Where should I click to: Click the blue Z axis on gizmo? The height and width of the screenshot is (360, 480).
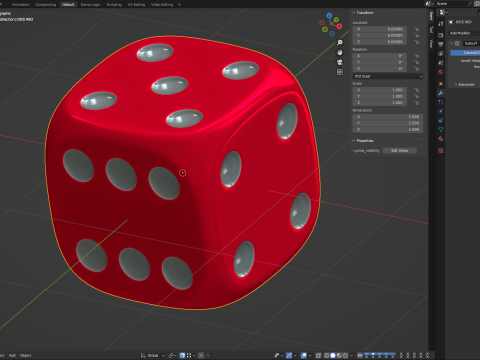(329, 15)
